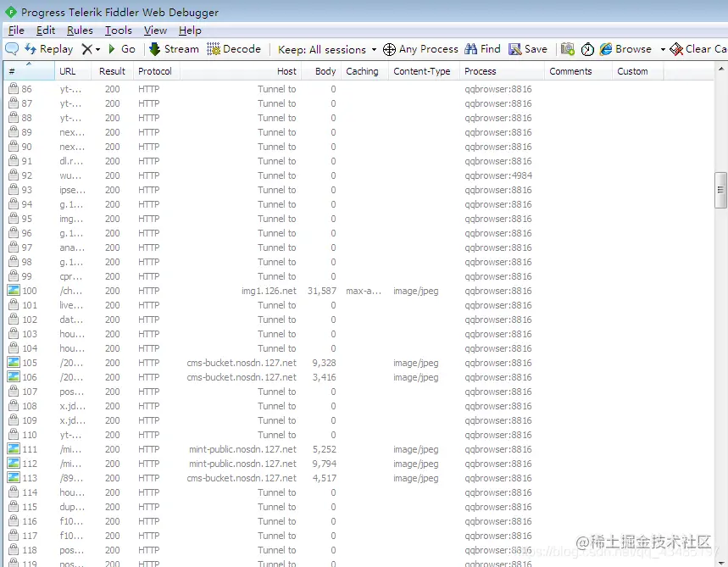This screenshot has height=567, width=728.
Task: Sort by the Result column header
Action: (x=113, y=71)
